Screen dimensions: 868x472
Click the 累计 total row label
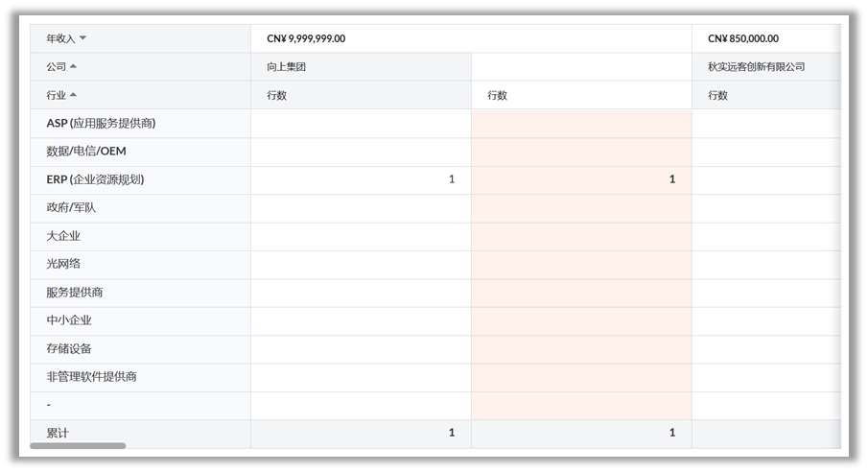[58, 433]
